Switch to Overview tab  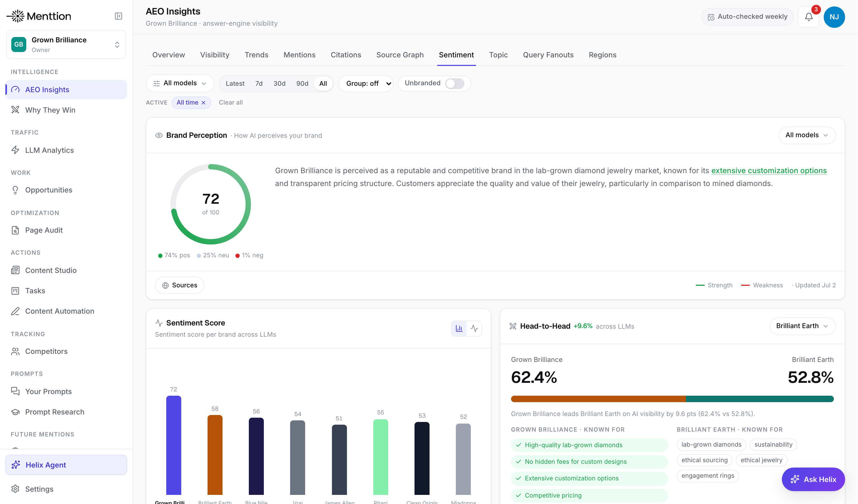click(x=169, y=55)
